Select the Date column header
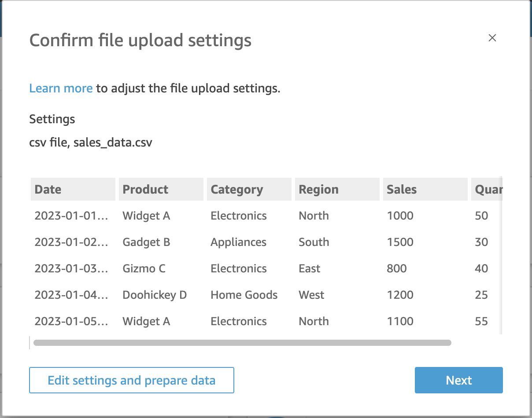 pyautogui.click(x=73, y=189)
